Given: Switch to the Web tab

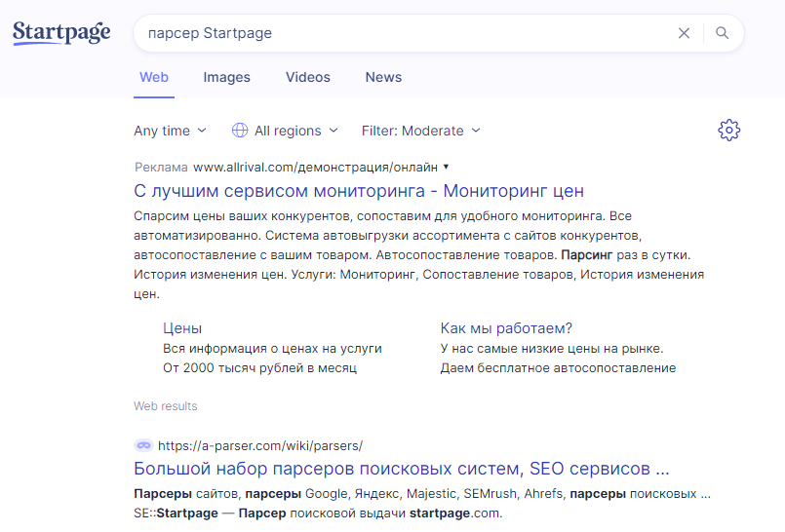Looking at the screenshot, I should (154, 78).
